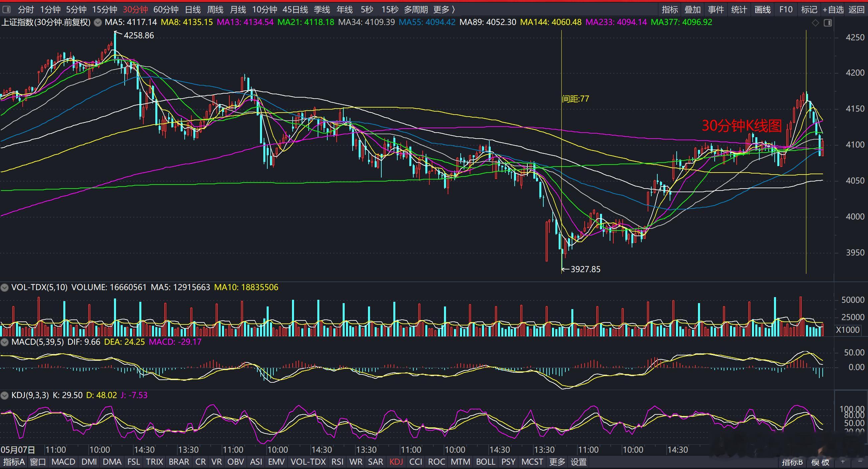Switch to the 1分钟 period tab
This screenshot has width=868, height=469.
coord(50,9)
